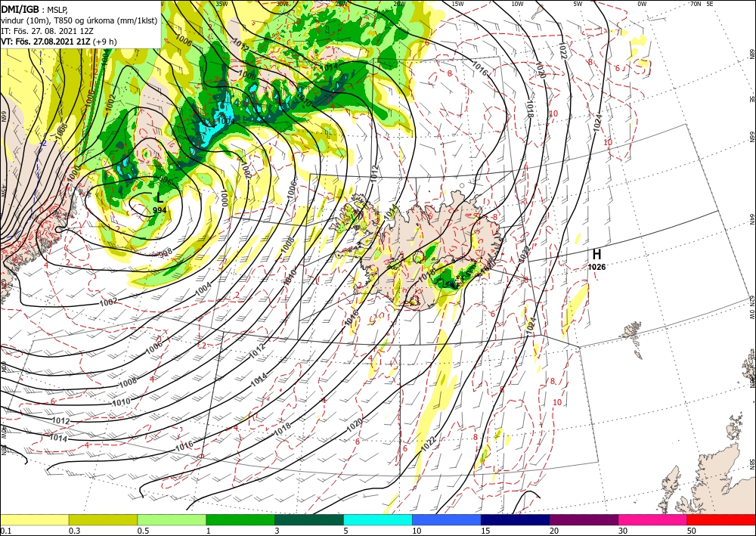Click the red 50+ legend swatch
The height and width of the screenshot is (536, 756).
coord(721,520)
